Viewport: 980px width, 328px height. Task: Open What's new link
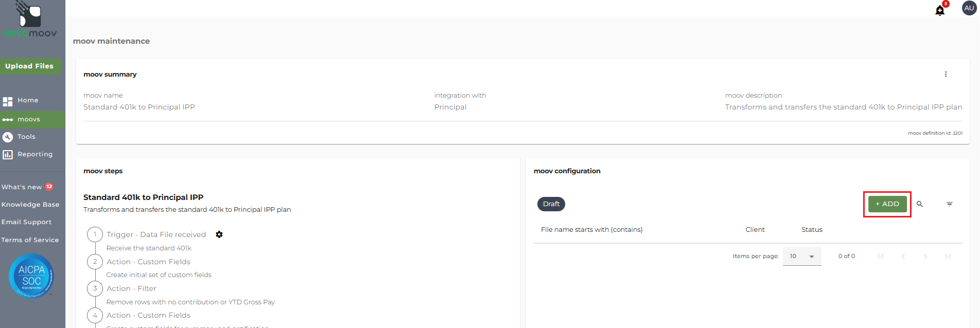pyautogui.click(x=22, y=187)
